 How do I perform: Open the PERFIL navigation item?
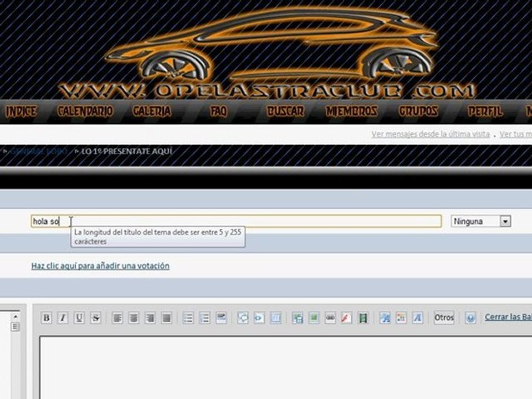[x=485, y=111]
